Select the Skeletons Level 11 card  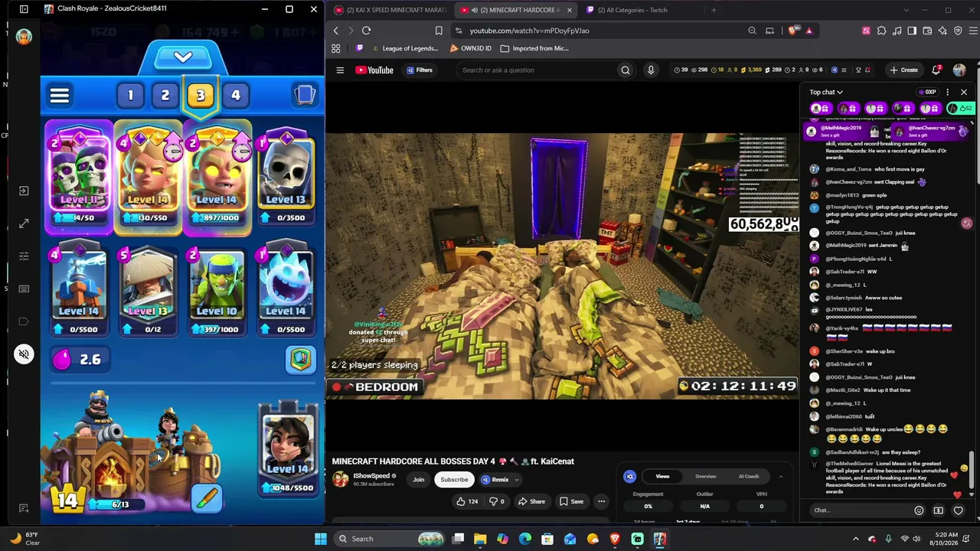pyautogui.click(x=79, y=177)
